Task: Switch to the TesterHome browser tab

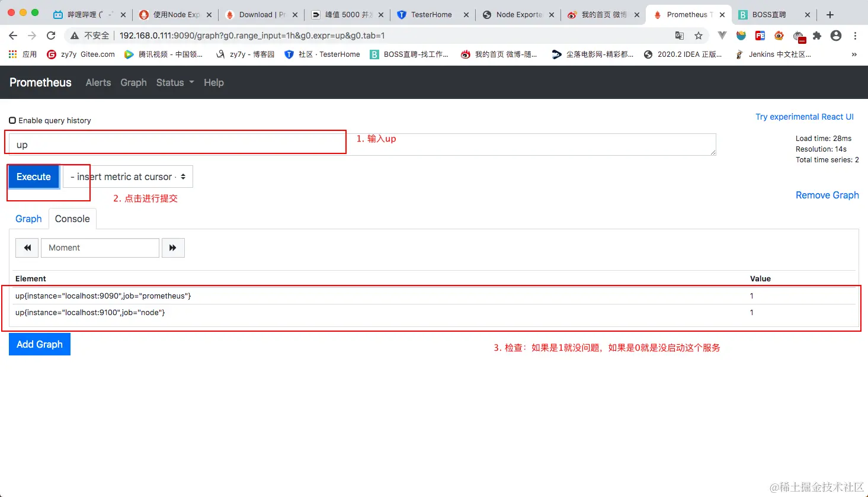Action: click(432, 15)
